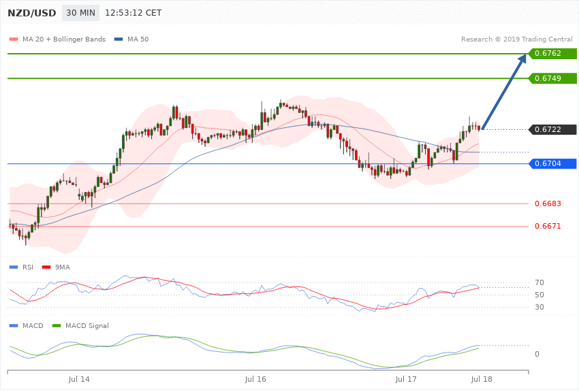Click the 0.6683 red support value
The image size is (579, 392).
[548, 203]
